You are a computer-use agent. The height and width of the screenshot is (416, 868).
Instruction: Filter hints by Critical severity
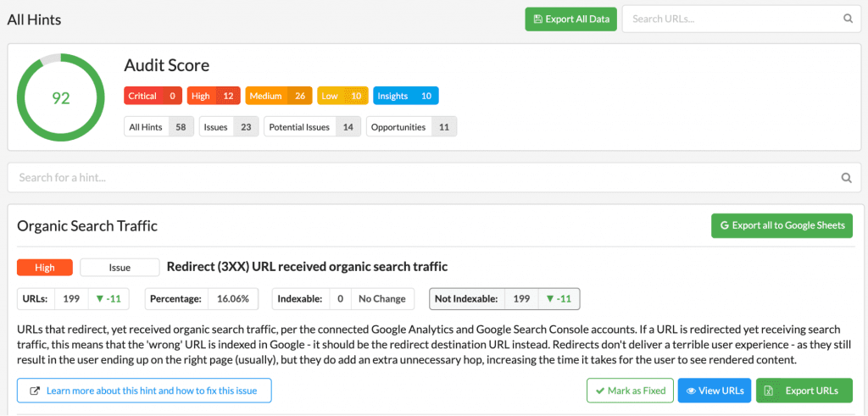pos(153,96)
